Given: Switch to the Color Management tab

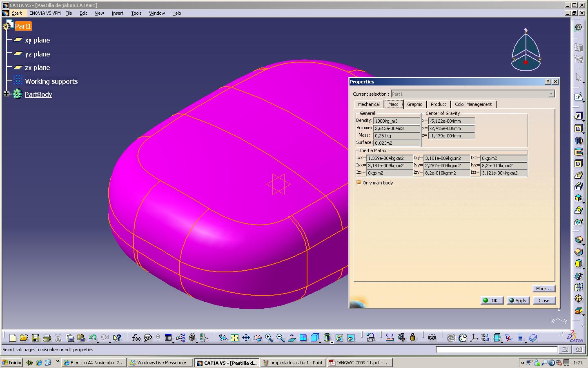Looking at the screenshot, I should click(473, 104).
